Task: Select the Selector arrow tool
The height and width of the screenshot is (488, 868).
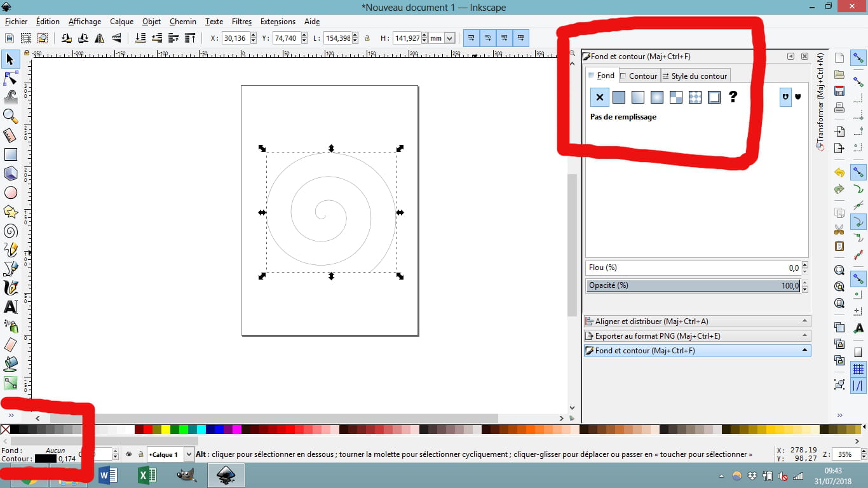Action: 10,60
